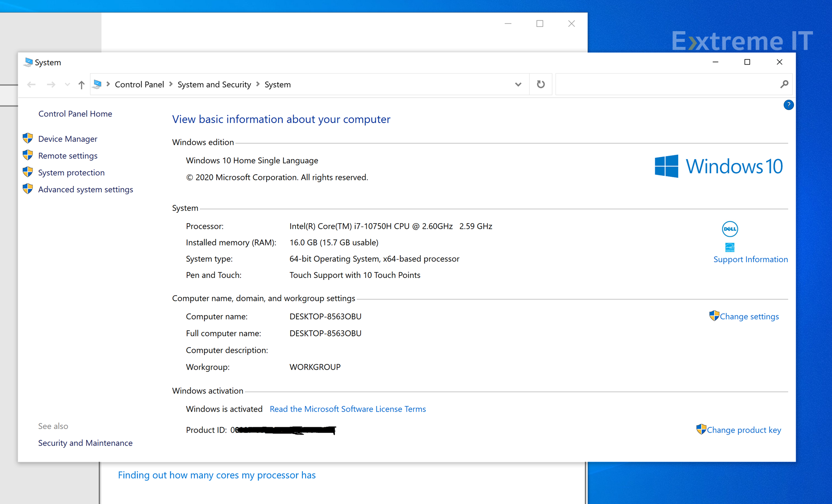Read the Microsoft Software License Terms

[x=348, y=409]
